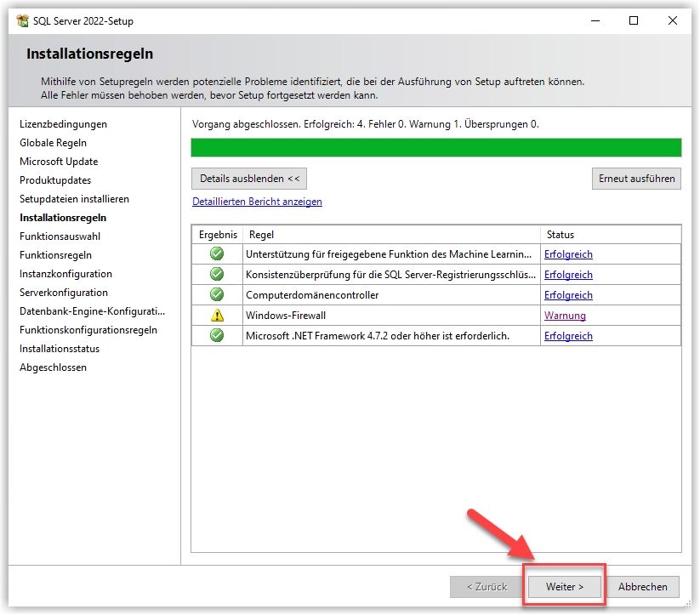
Task: Select the Windows-Firewall rule text
Action: tap(286, 316)
